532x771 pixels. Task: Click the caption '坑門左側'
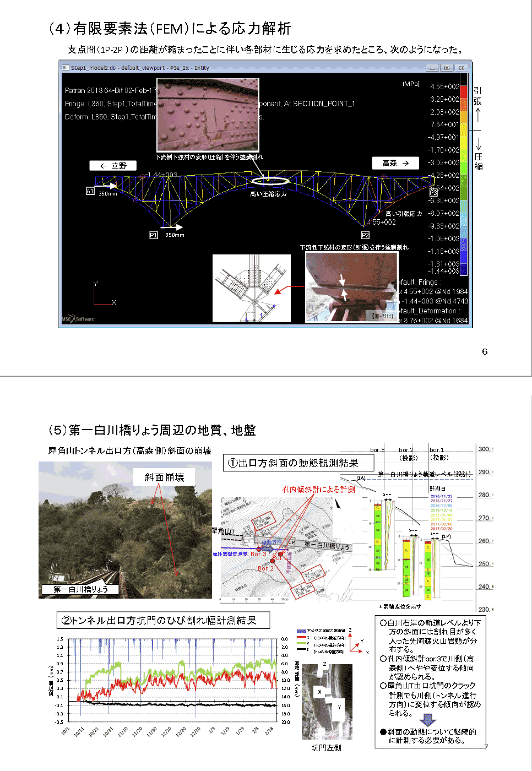pyautogui.click(x=327, y=747)
